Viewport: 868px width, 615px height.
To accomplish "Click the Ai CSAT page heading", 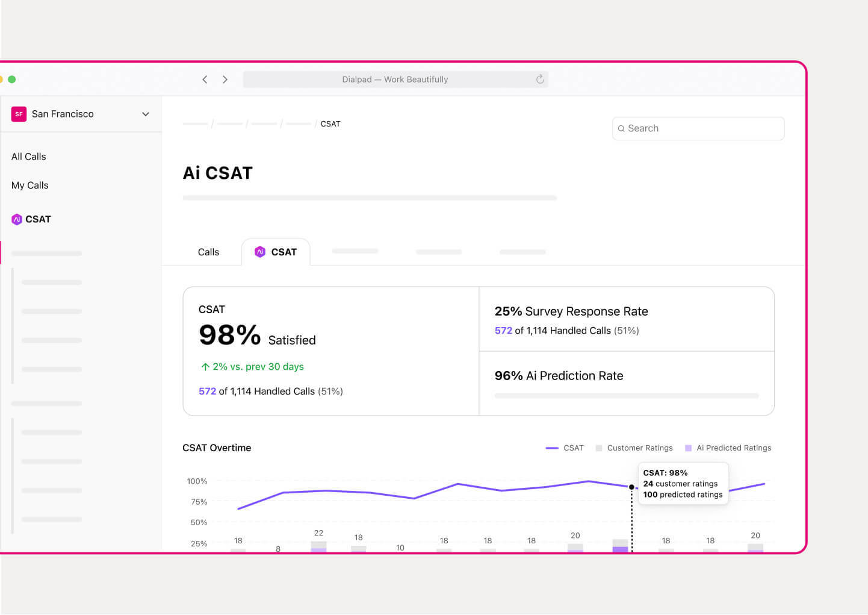I will pyautogui.click(x=218, y=173).
